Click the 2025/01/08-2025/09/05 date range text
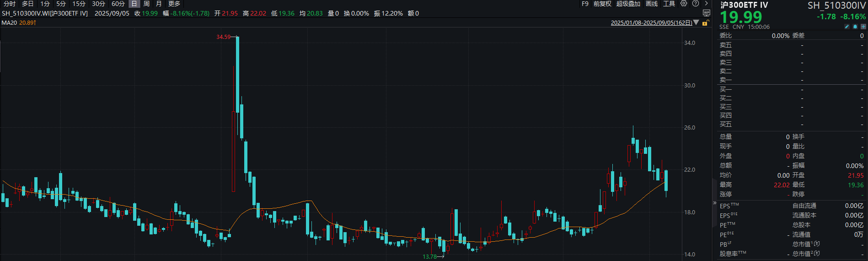868x261 pixels. click(651, 23)
